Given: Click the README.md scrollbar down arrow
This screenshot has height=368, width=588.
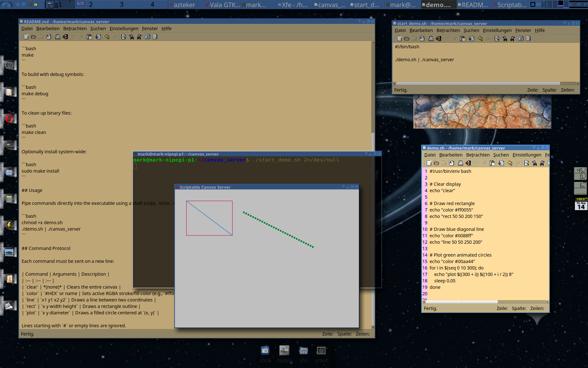Looking at the screenshot, I should click(x=373, y=327).
